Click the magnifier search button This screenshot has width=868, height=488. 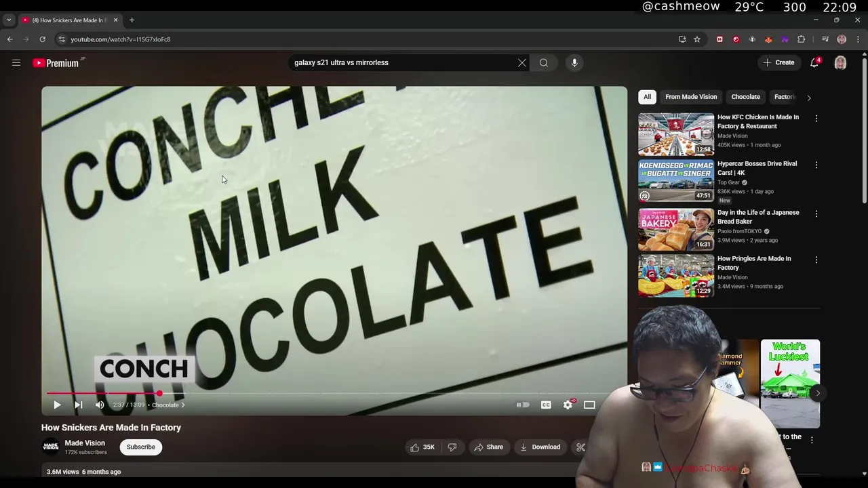click(x=544, y=62)
